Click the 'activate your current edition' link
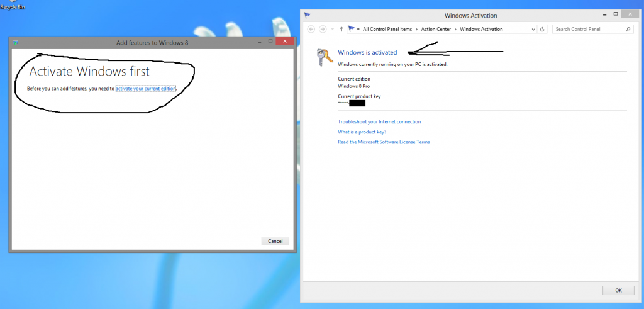 point(145,88)
